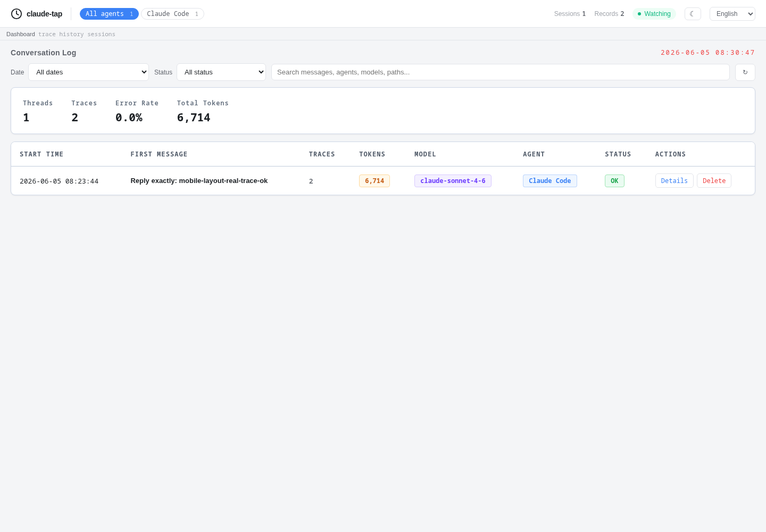Image resolution: width=766 pixels, height=532 pixels.
Task: Click the 6,714 tokens badge in row
Action: pos(374,181)
